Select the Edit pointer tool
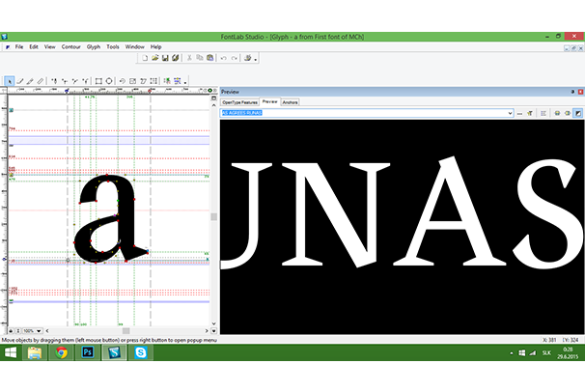The height and width of the screenshot is (392, 585). (10, 81)
